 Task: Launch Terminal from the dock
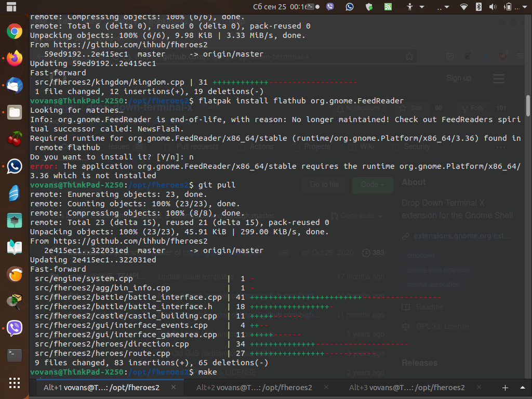click(x=14, y=355)
